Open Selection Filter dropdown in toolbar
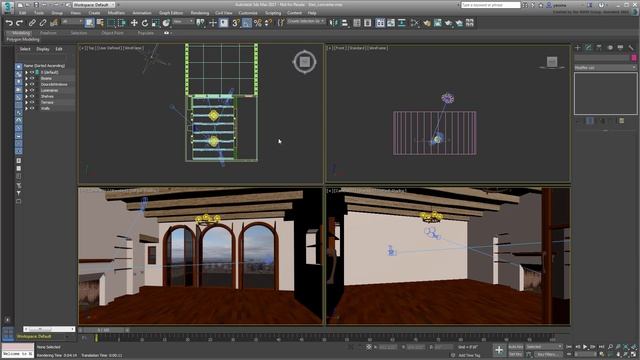The width and height of the screenshot is (640, 360). pos(71,22)
